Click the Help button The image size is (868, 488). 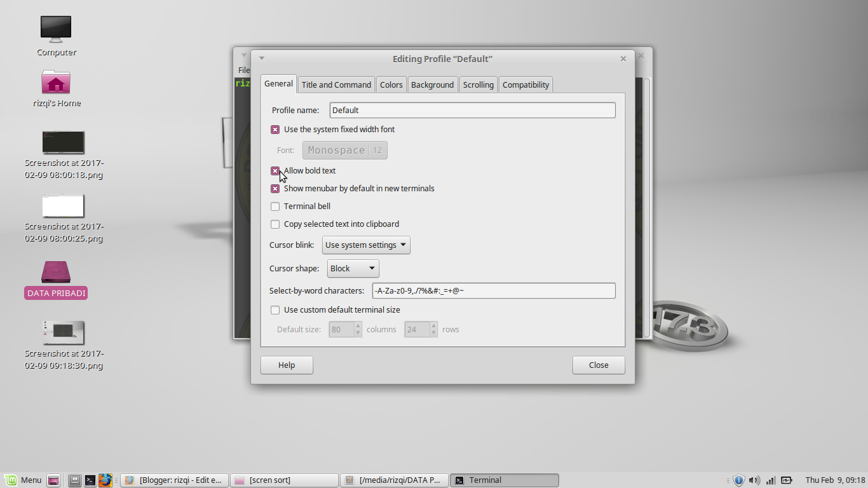pyautogui.click(x=286, y=365)
